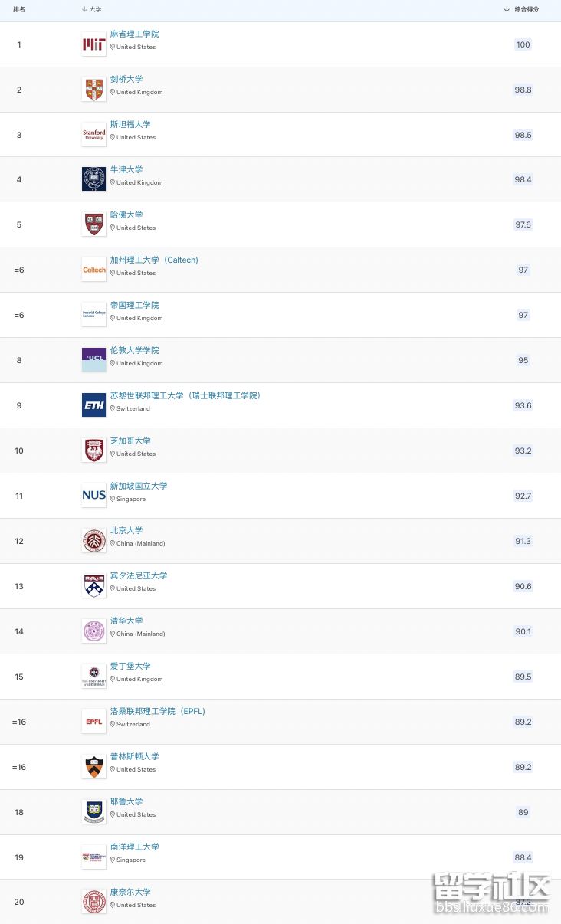The image size is (561, 924).
Task: Click the NUS logo
Action: pyautogui.click(x=94, y=496)
